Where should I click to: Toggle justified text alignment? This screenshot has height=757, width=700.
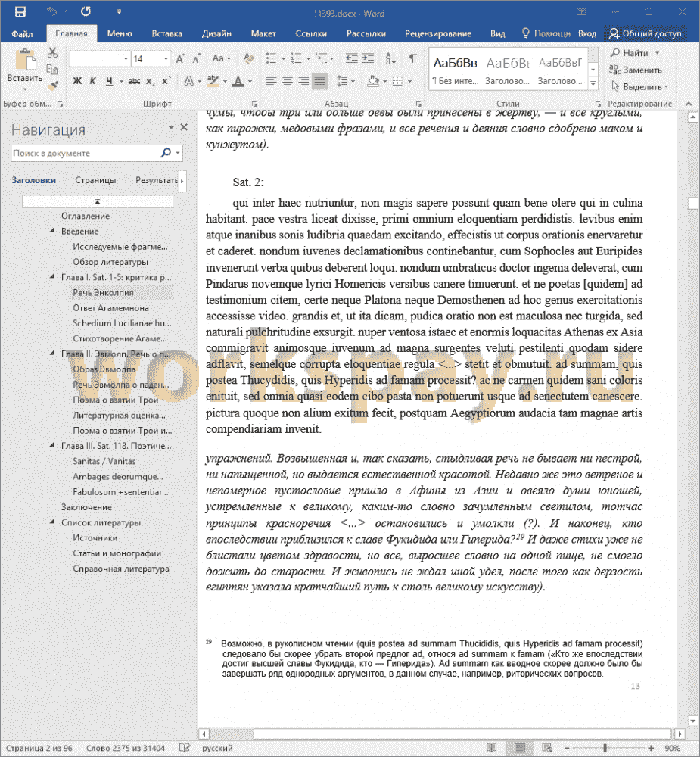319,81
